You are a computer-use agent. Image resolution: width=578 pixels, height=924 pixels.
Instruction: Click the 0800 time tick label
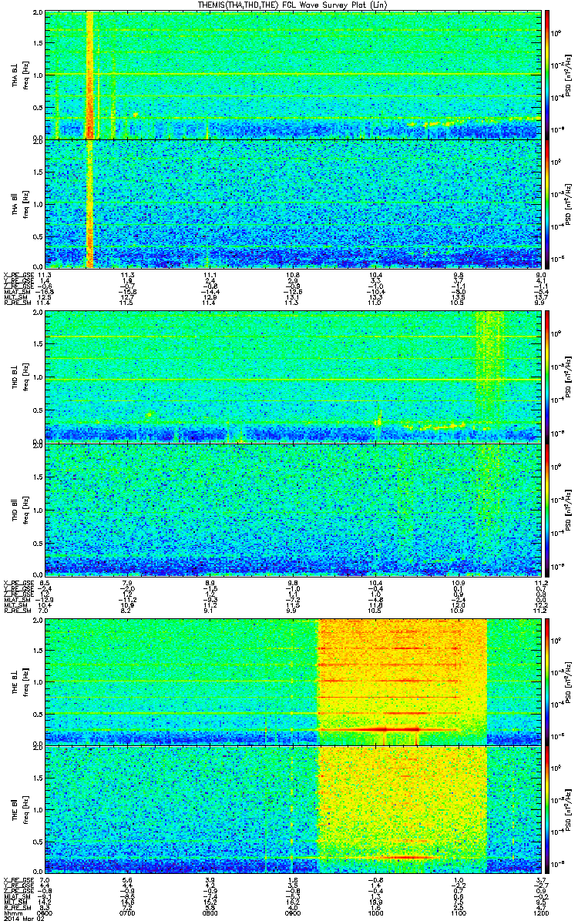[x=210, y=913]
